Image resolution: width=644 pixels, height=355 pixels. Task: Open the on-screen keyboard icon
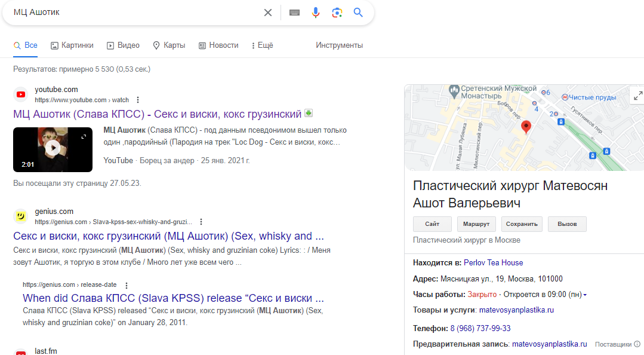294,13
